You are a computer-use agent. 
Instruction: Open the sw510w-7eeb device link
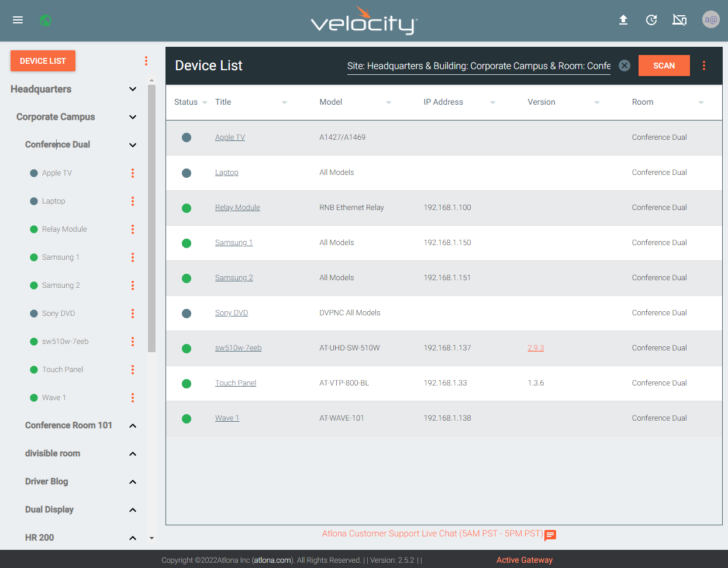coord(238,348)
